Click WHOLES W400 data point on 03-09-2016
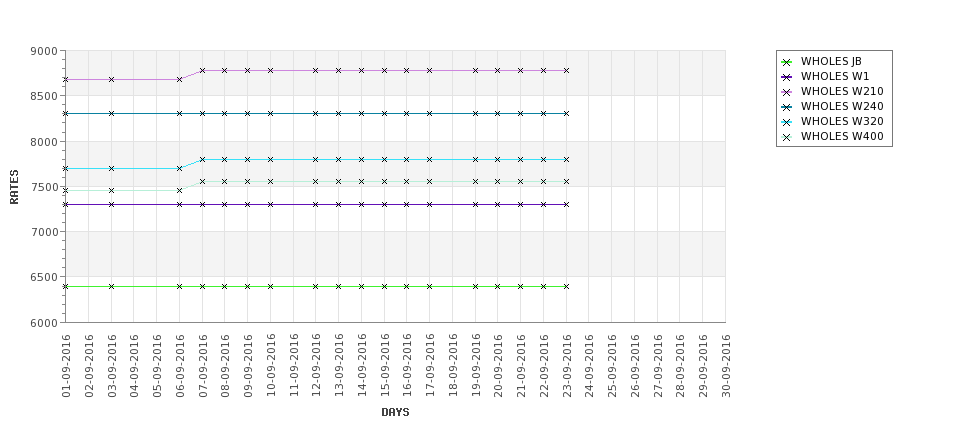 (111, 191)
